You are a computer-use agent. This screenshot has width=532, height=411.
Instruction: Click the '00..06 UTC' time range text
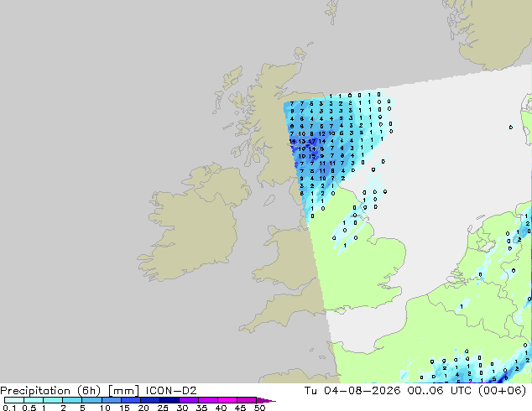[x=440, y=391]
